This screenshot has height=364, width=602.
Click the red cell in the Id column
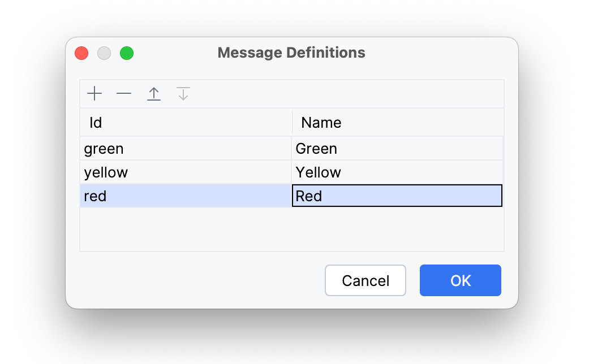[170, 196]
